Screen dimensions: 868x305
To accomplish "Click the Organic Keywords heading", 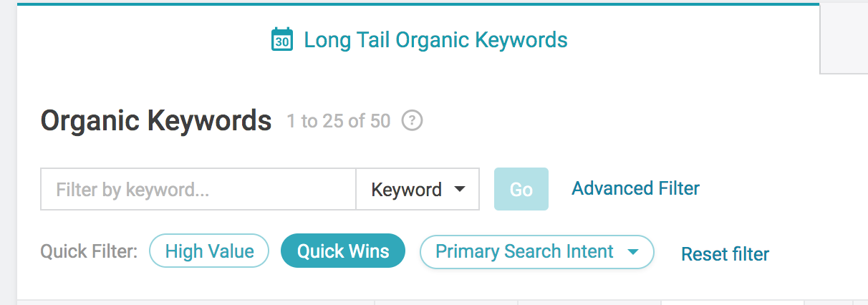I will pos(156,121).
